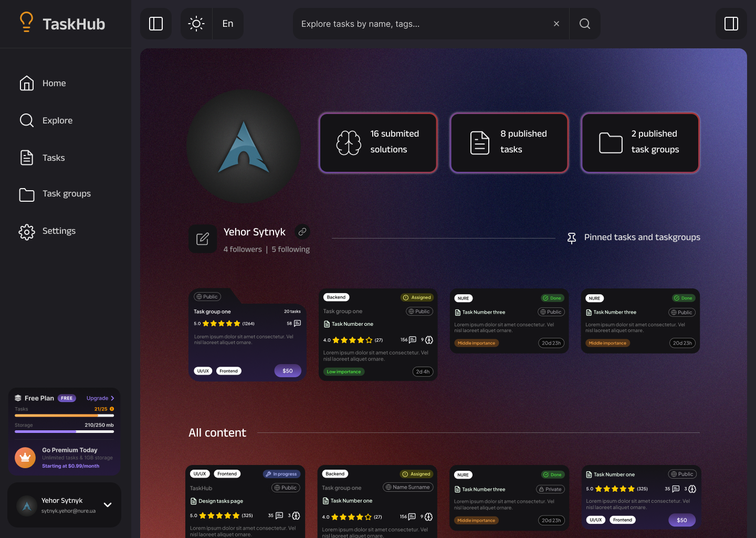The height and width of the screenshot is (538, 756).
Task: Open the En language selector
Action: [228, 24]
